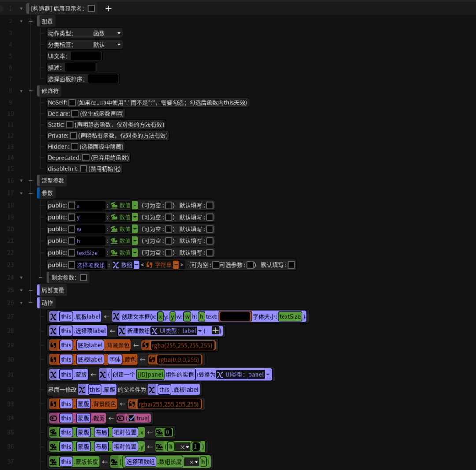Click the green number-type icon for parameter x
Viewport: 476px width, 470px height.
[114, 205]
